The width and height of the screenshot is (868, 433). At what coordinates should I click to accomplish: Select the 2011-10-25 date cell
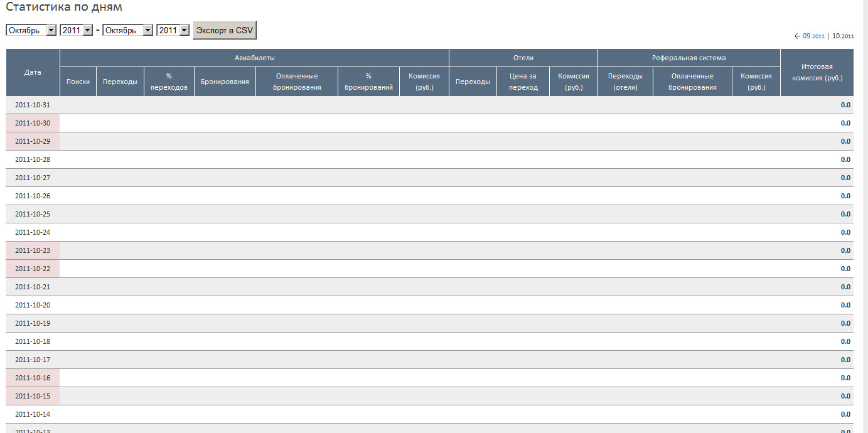33,214
